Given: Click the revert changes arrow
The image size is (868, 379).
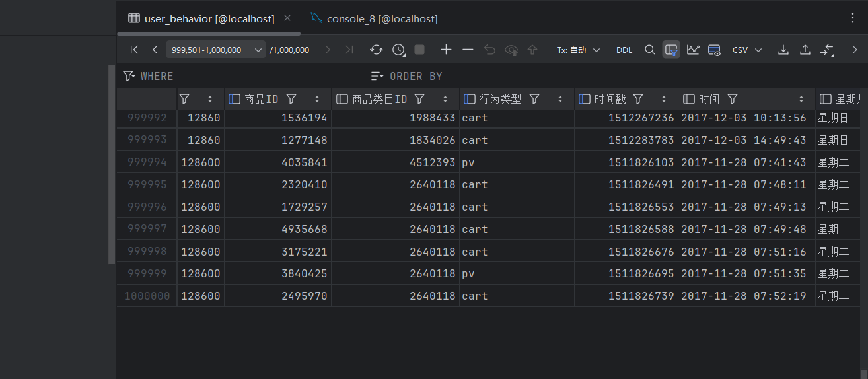Looking at the screenshot, I should (x=489, y=50).
